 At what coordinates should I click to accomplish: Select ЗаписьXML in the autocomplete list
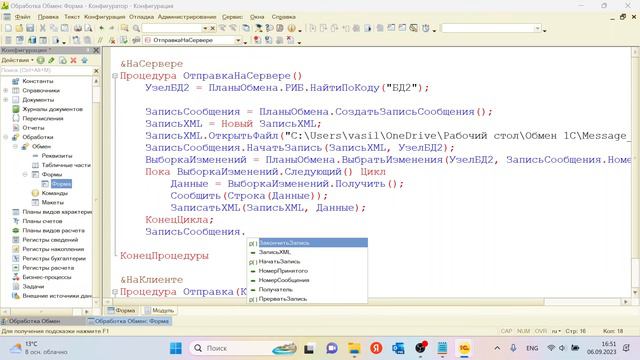pyautogui.click(x=308, y=252)
